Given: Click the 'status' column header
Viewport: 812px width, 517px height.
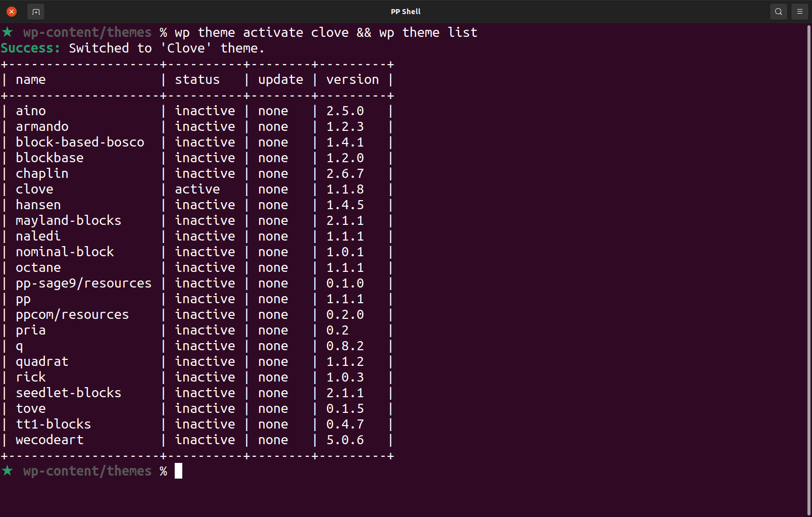Looking at the screenshot, I should click(197, 79).
